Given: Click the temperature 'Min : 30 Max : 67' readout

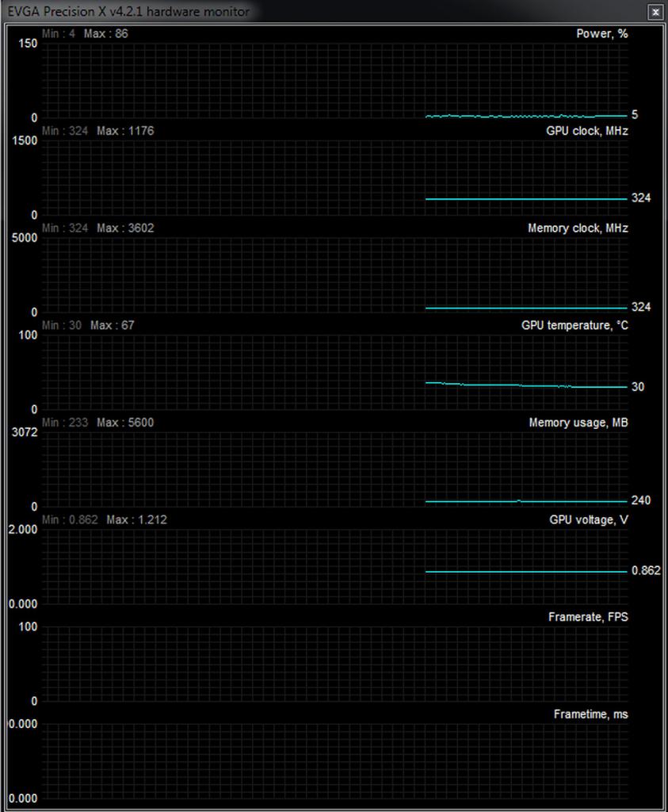Looking at the screenshot, I should 88,325.
